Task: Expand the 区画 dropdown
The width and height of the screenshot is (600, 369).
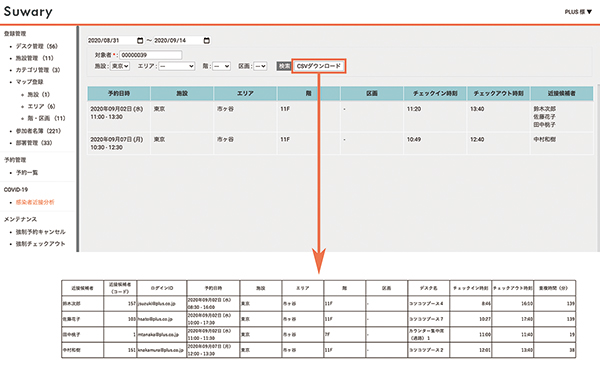Action: [260, 66]
